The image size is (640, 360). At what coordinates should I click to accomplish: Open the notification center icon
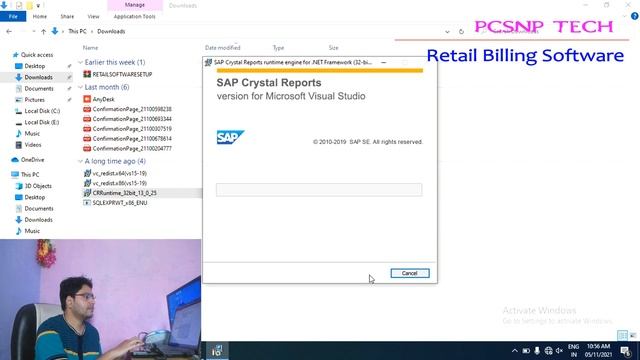[625, 351]
